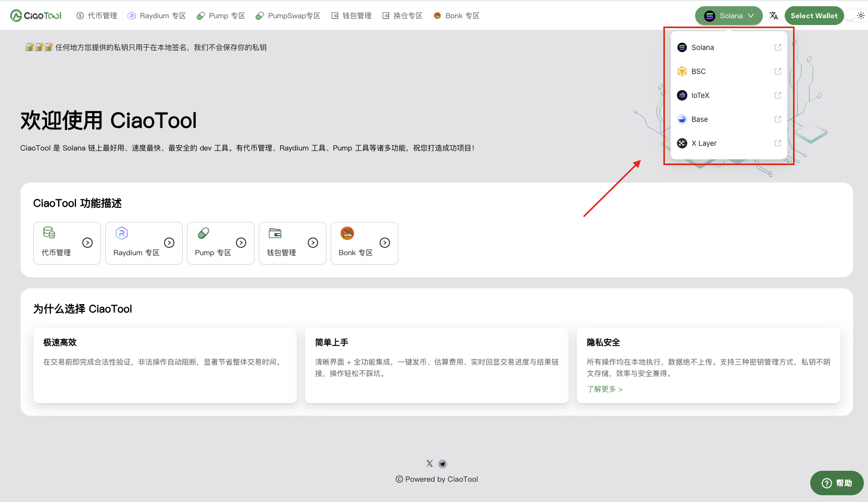Click the 帮助 help button
Viewport: 868px width, 502px height.
837,483
